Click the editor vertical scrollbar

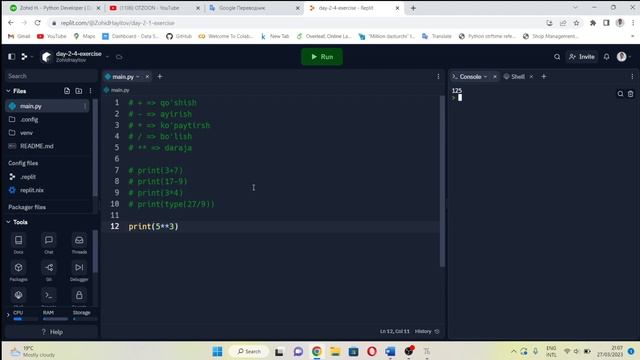442,181
